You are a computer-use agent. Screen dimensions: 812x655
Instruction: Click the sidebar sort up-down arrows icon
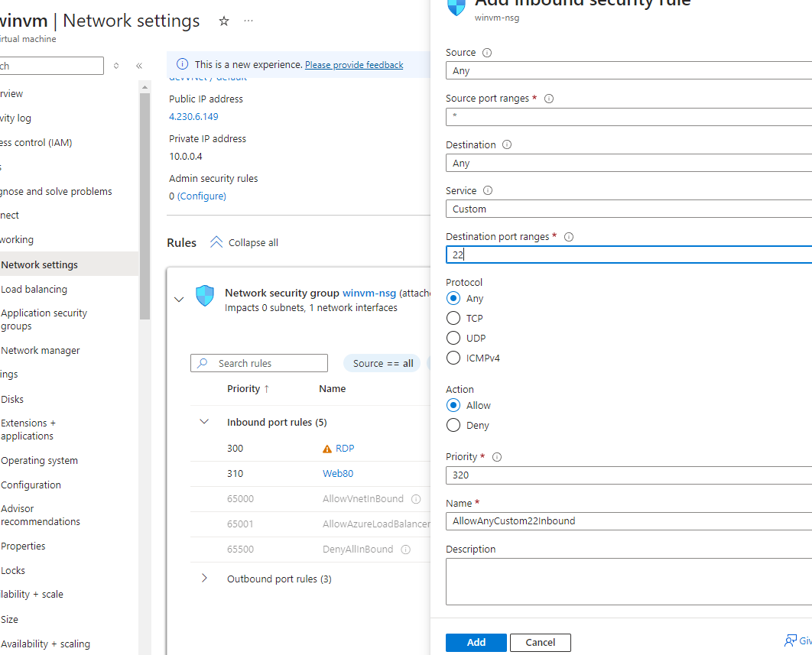click(116, 66)
